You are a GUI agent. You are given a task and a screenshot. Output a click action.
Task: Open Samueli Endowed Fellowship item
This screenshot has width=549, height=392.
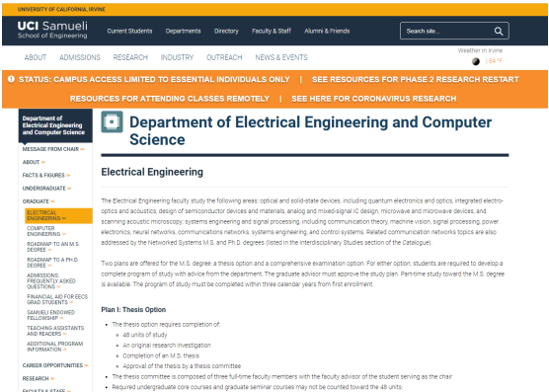click(50, 315)
